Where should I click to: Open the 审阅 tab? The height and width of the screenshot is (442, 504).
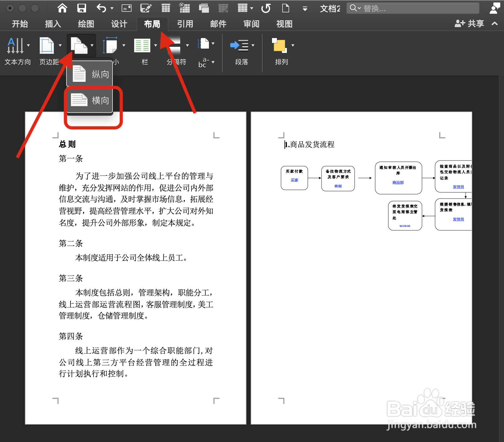[x=251, y=24]
